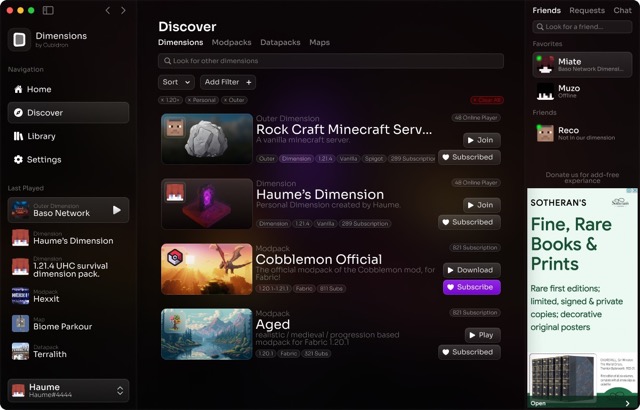
Task: Join Rock Craft Minecraft Server
Action: (482, 140)
